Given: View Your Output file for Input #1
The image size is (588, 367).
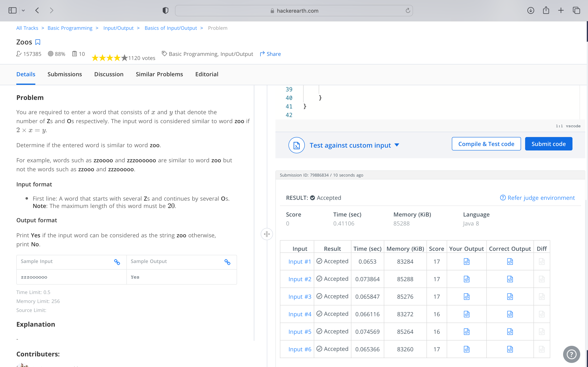Looking at the screenshot, I should (x=467, y=261).
